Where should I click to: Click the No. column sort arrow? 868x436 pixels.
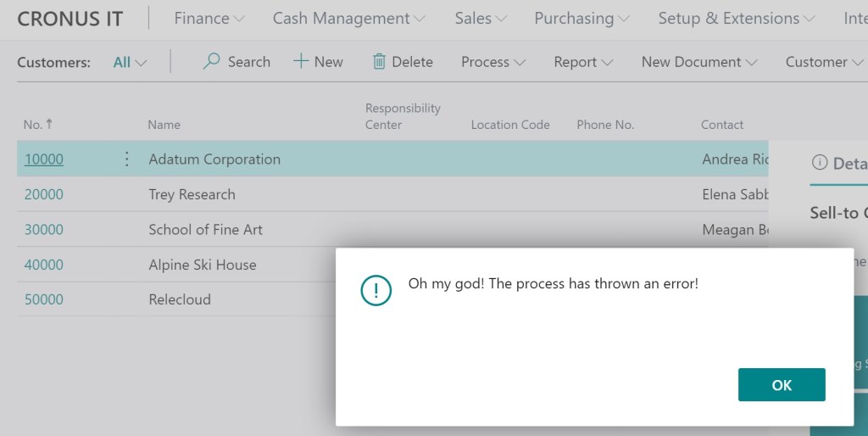point(49,124)
